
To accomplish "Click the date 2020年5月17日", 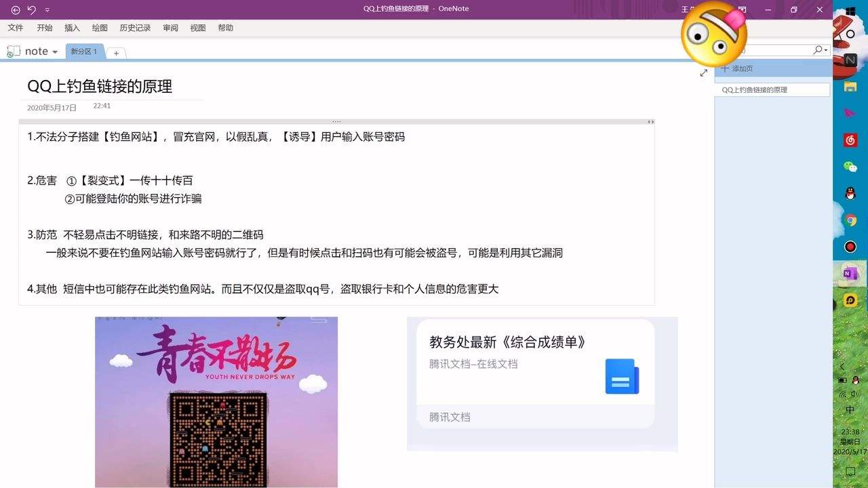I will (52, 108).
